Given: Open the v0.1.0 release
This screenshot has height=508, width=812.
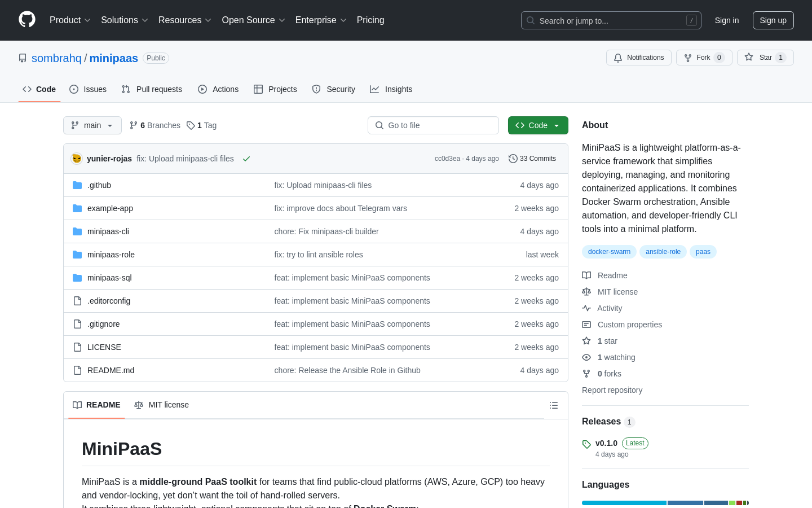Looking at the screenshot, I should click(606, 443).
